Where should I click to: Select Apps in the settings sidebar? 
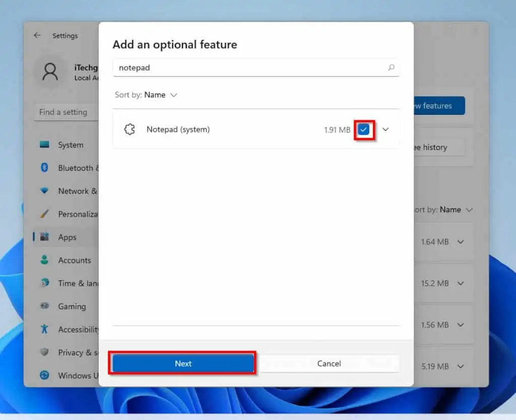(x=67, y=237)
